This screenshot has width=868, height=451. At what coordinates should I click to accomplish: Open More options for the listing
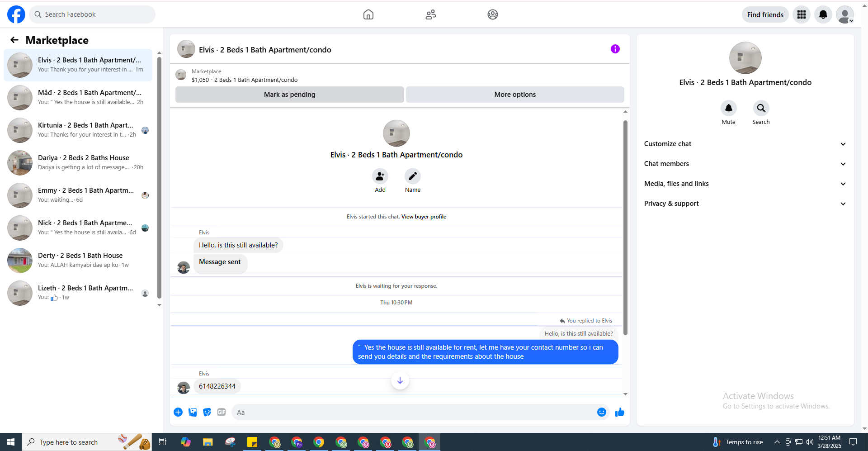coord(515,95)
